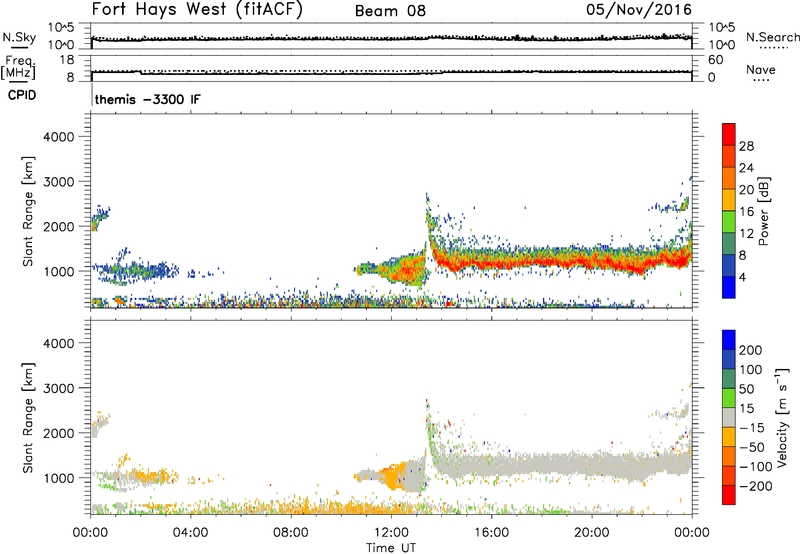This screenshot has height=554, width=800.
Task: Click the 'Velocity [m s-1]' colorbar title
Action: [782, 417]
